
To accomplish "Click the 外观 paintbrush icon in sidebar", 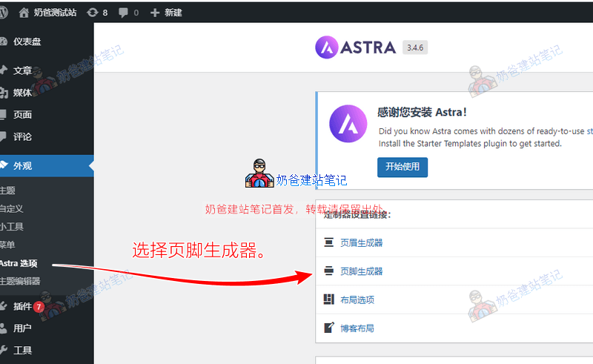I will point(3,165).
